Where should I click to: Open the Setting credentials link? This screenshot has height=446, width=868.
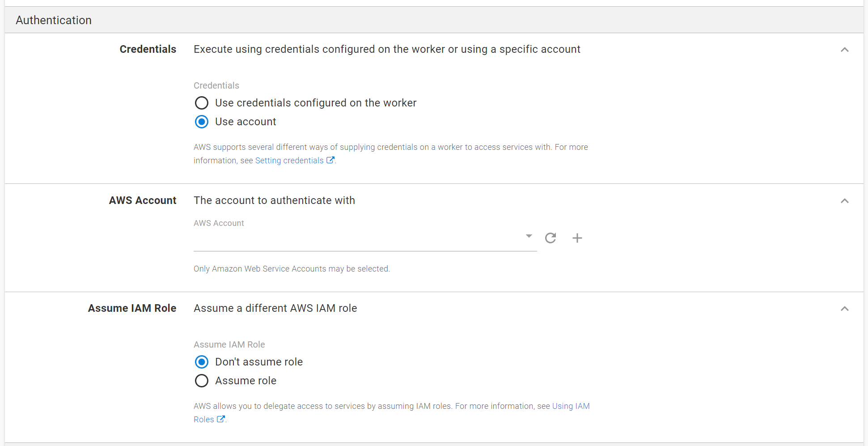pos(289,160)
